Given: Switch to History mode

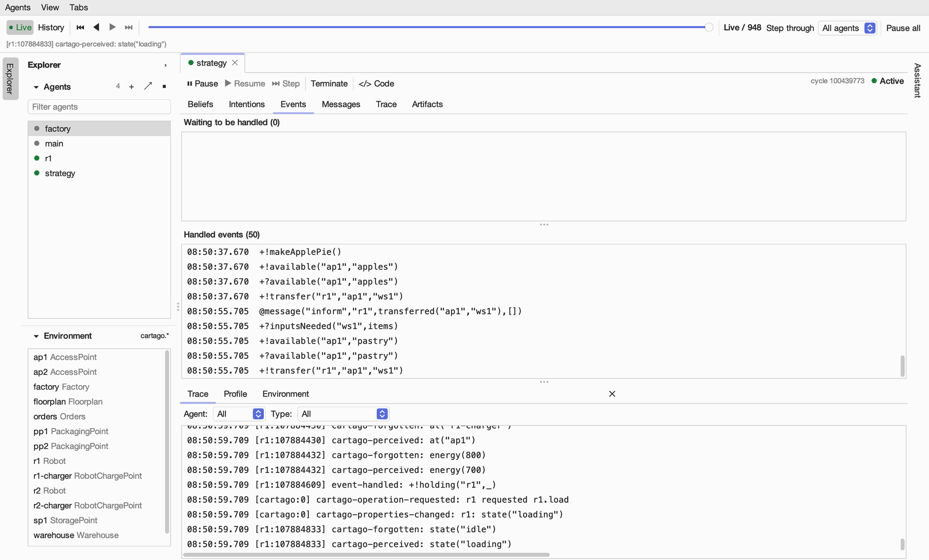Looking at the screenshot, I should pos(51,27).
